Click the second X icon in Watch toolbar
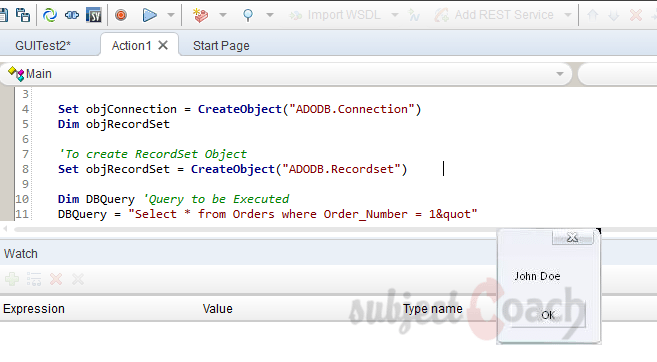Screen dimensions: 657x362 (78, 279)
